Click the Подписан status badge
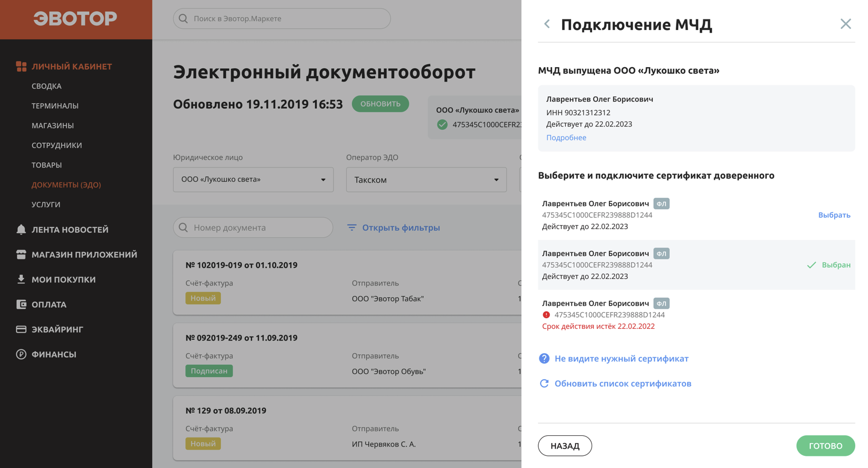 tap(209, 371)
